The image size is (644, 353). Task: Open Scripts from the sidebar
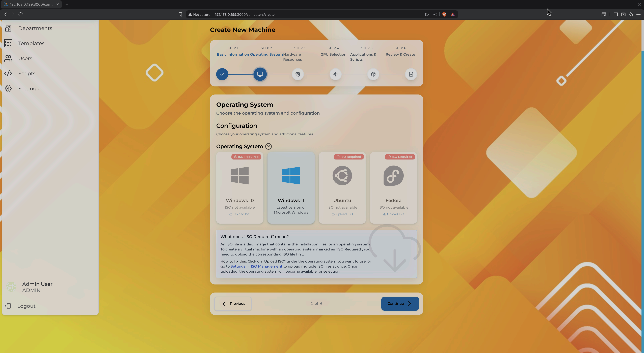click(x=27, y=73)
